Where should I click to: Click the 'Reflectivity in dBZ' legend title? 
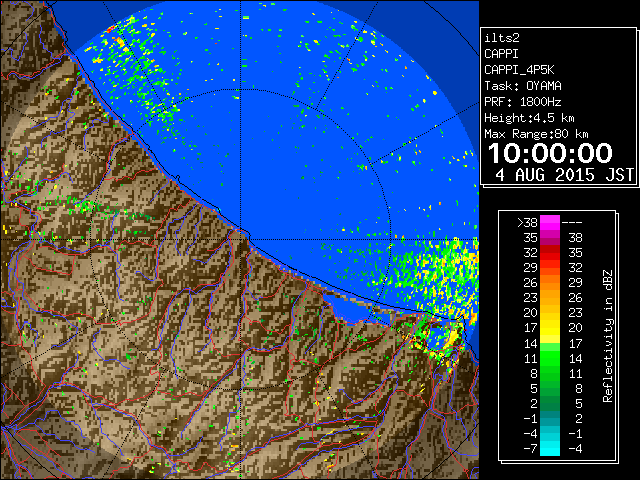pos(607,336)
